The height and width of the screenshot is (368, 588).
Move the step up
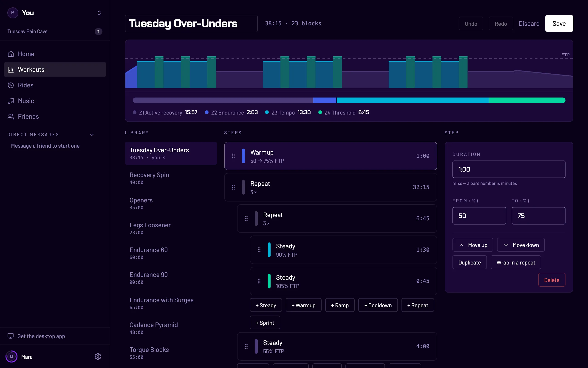click(473, 245)
